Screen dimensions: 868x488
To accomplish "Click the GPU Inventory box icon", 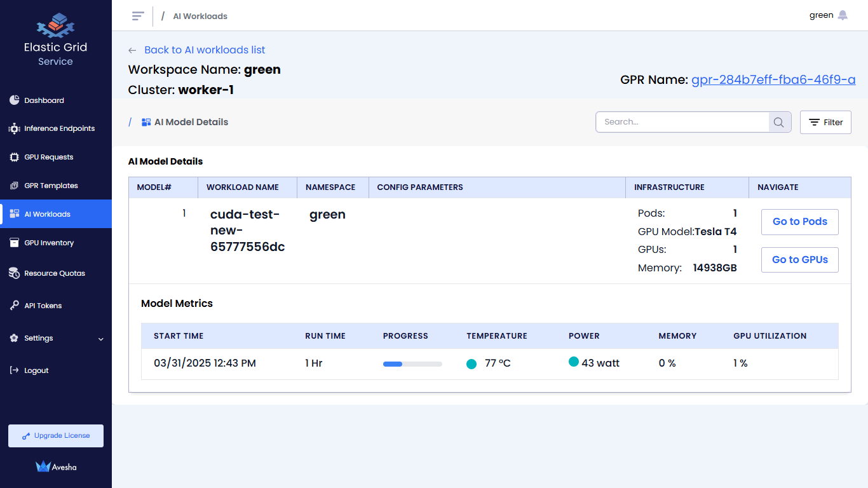I will click(x=14, y=243).
